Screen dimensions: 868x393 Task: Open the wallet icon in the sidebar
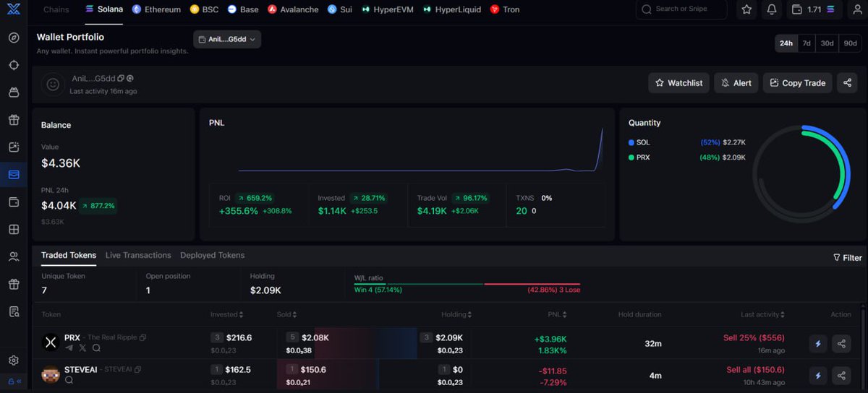[x=14, y=202]
